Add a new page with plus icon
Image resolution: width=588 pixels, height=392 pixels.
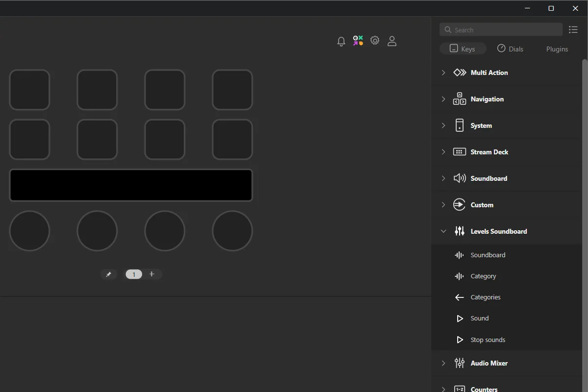152,274
